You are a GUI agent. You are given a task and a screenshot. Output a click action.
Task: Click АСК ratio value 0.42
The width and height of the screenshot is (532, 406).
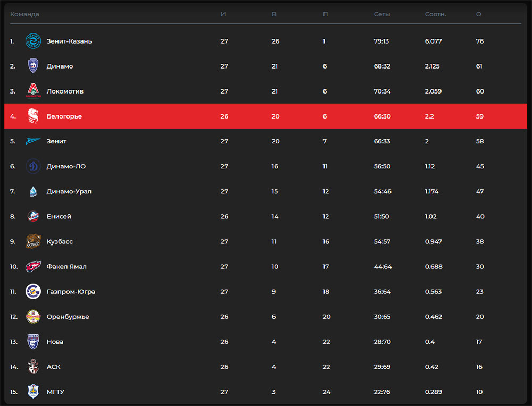click(x=431, y=367)
